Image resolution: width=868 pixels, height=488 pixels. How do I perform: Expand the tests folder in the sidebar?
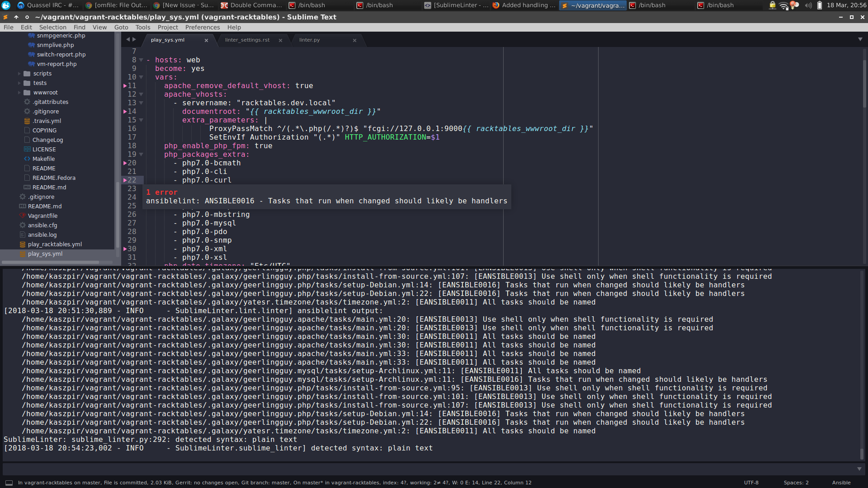(19, 83)
